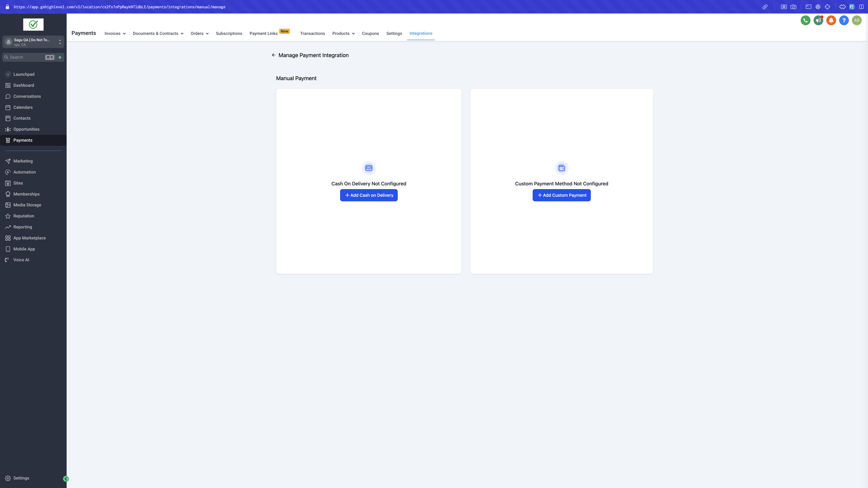
Task: Click the camera icon in the browser bar
Action: pos(793,7)
